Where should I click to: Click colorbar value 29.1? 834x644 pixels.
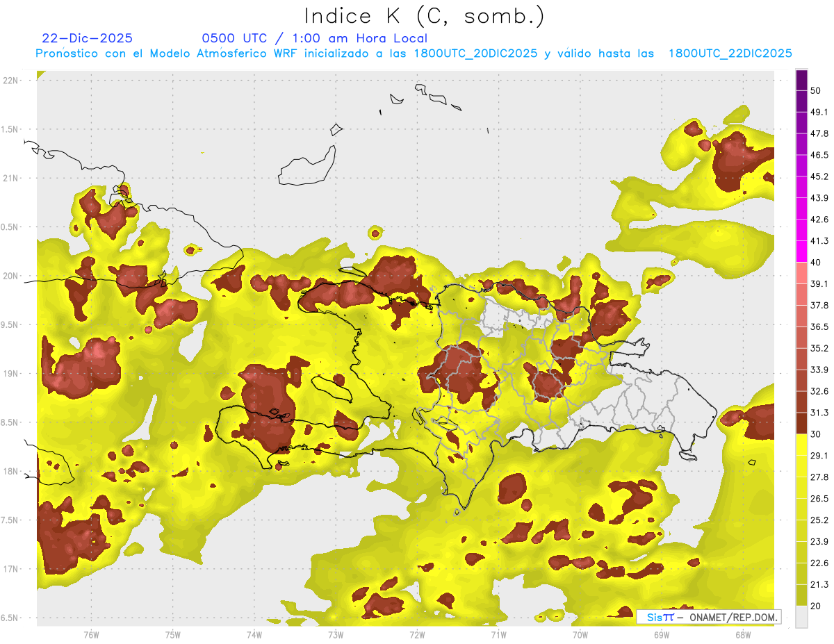(x=819, y=456)
